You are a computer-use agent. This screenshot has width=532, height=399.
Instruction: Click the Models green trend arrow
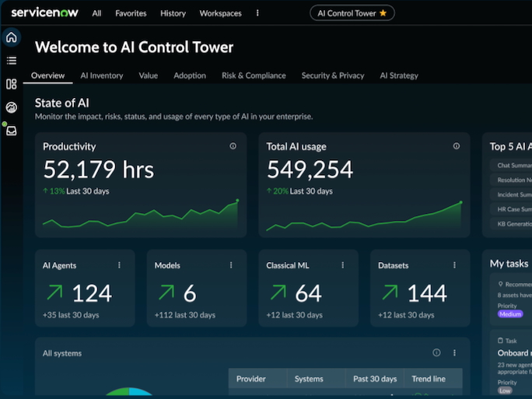[x=166, y=292]
